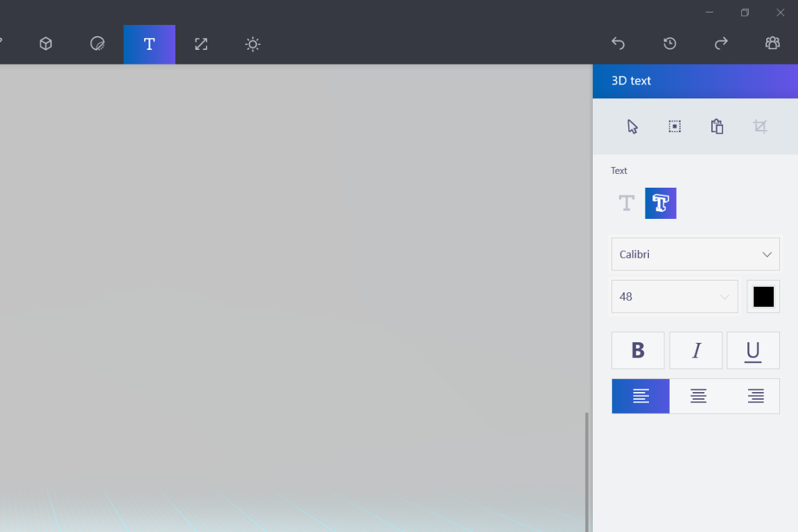Viewport: 798px width, 532px height.
Task: Open the History panel
Action: tap(670, 44)
